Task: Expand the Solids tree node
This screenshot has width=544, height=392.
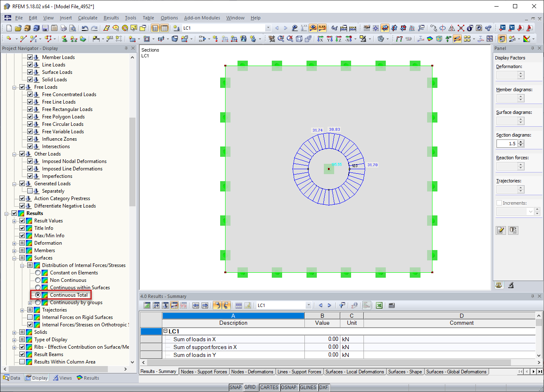Action: (14, 332)
